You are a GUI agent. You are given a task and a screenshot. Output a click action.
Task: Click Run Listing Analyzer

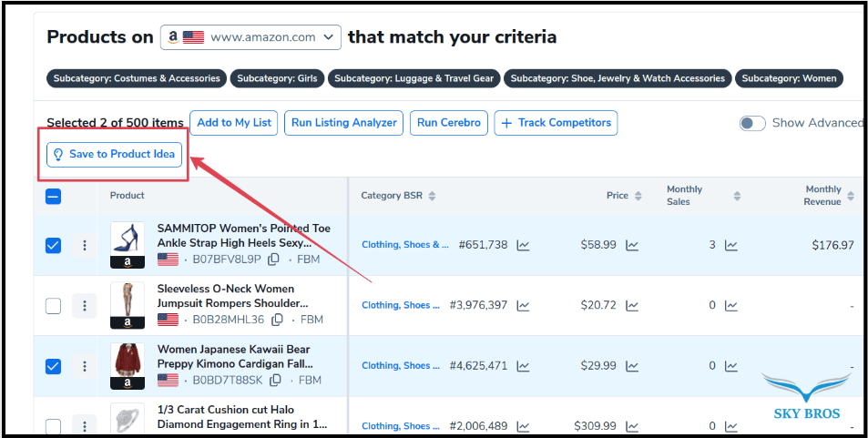click(x=343, y=123)
